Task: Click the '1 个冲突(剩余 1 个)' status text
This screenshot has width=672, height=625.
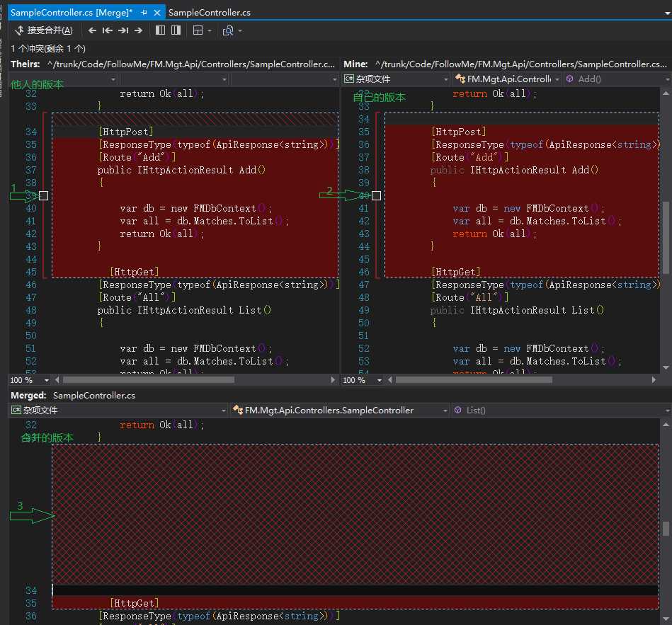Action: pos(48,48)
